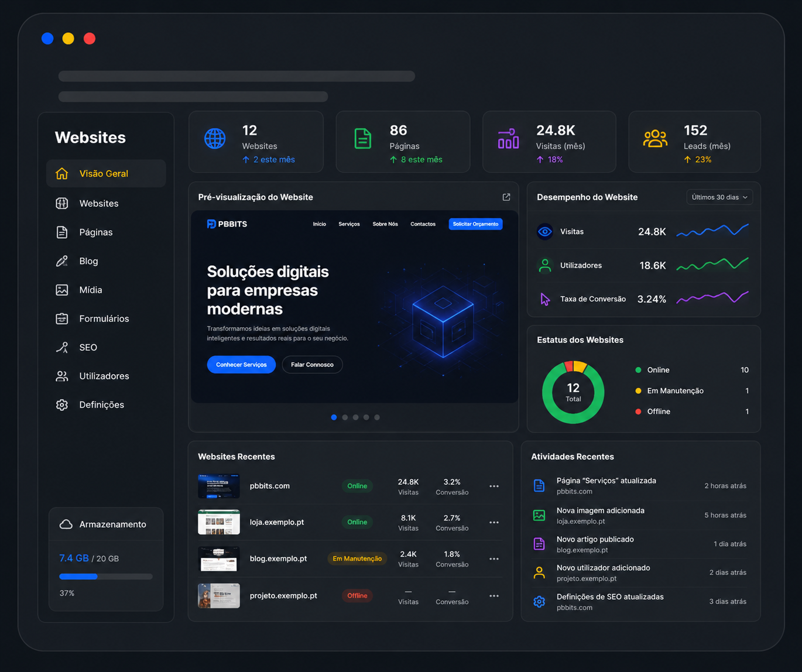
Task: Click the Definições gear icon in sidebar
Action: [61, 404]
